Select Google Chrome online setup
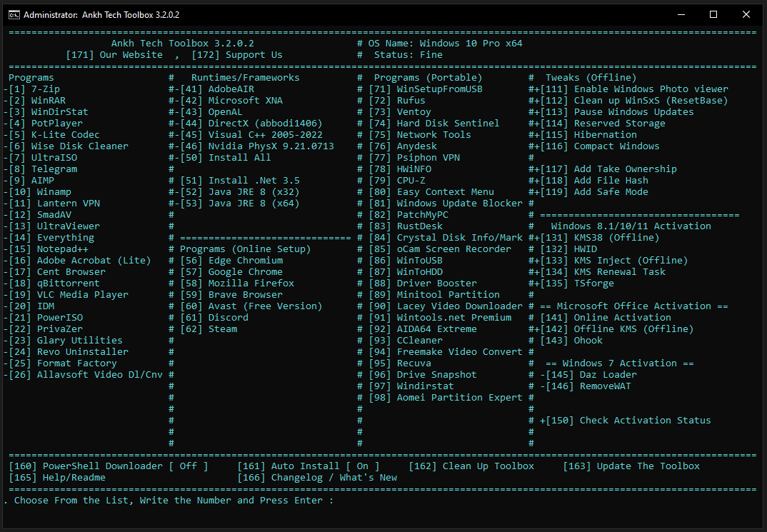Viewport: 767px width, 532px height. pyautogui.click(x=244, y=271)
